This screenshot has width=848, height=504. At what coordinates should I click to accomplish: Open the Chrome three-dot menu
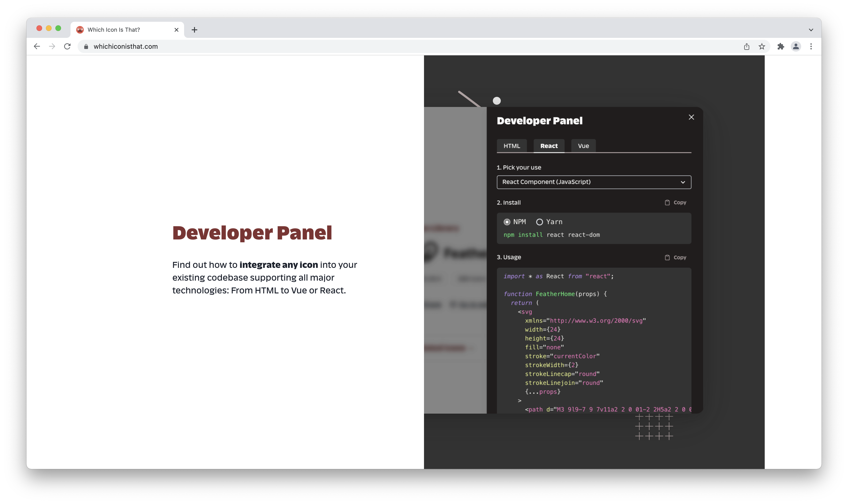811,47
